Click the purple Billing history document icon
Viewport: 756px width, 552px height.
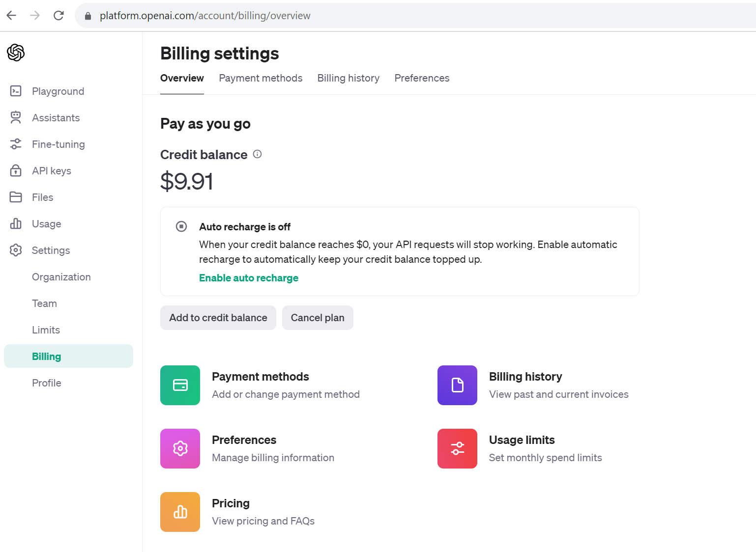[457, 385]
